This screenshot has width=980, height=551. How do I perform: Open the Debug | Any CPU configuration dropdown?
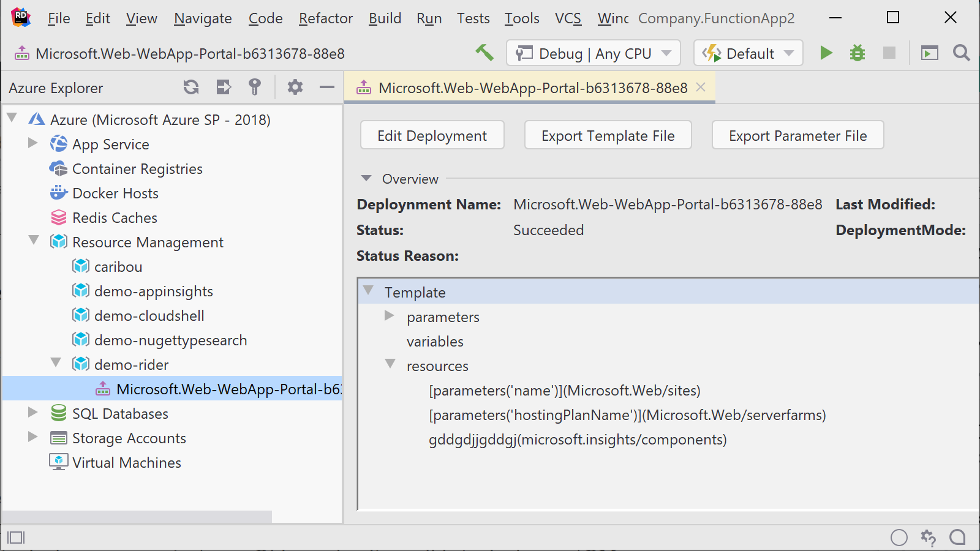(594, 53)
